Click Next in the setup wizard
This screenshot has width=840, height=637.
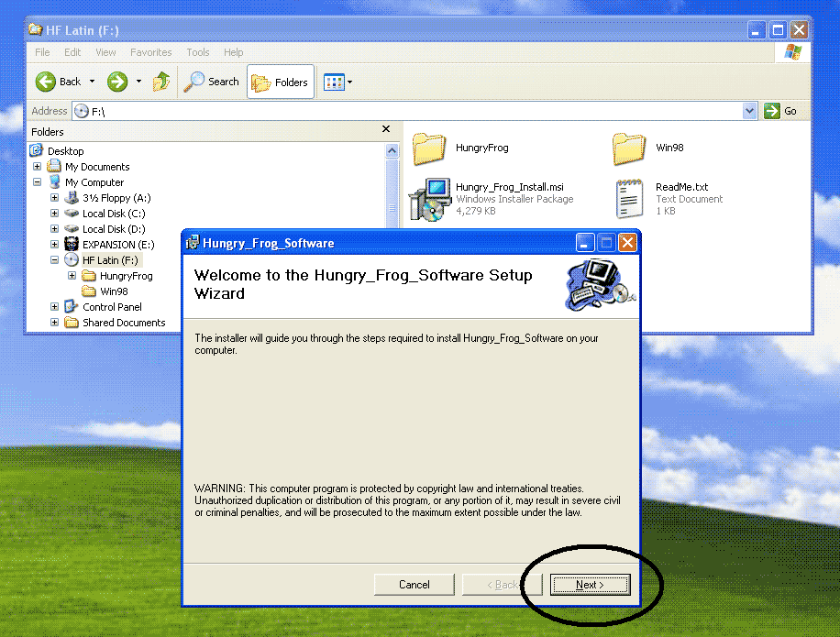pos(590,585)
